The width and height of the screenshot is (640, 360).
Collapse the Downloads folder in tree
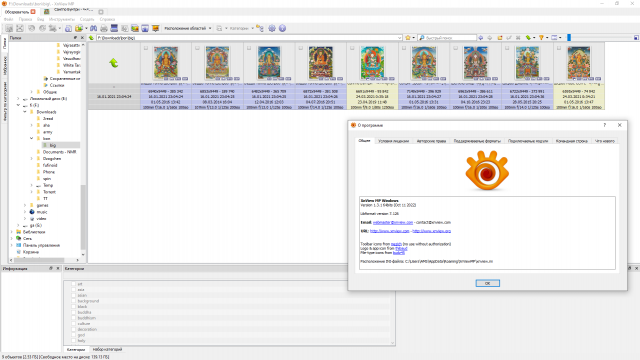tap(25, 112)
